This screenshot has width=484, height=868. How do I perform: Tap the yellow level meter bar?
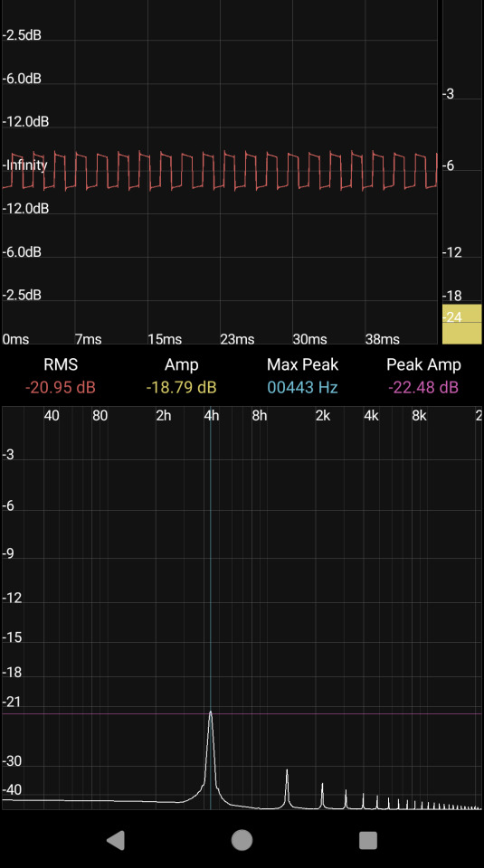click(462, 324)
